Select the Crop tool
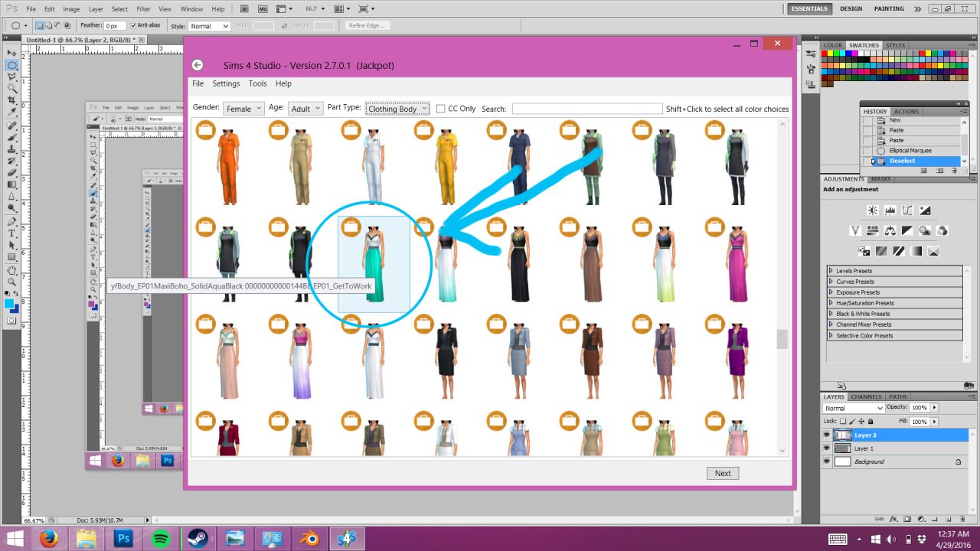Screen dimensions: 980x551 12,99
